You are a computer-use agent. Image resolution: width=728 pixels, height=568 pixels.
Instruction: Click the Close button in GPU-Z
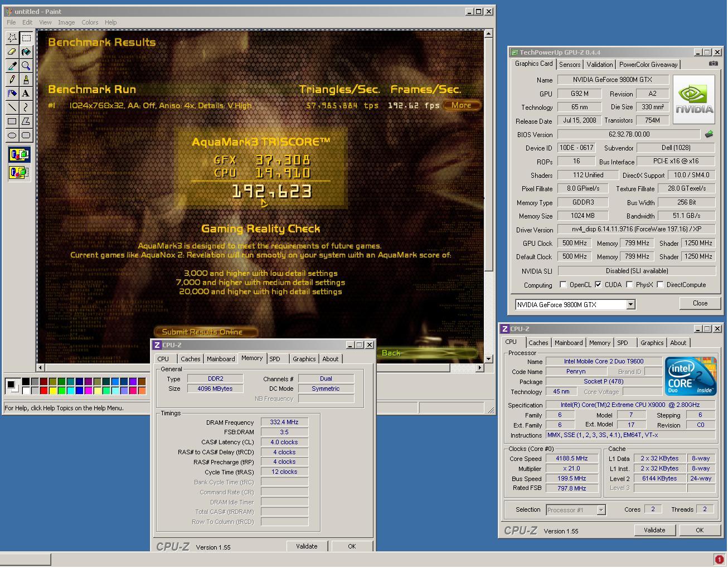(700, 303)
